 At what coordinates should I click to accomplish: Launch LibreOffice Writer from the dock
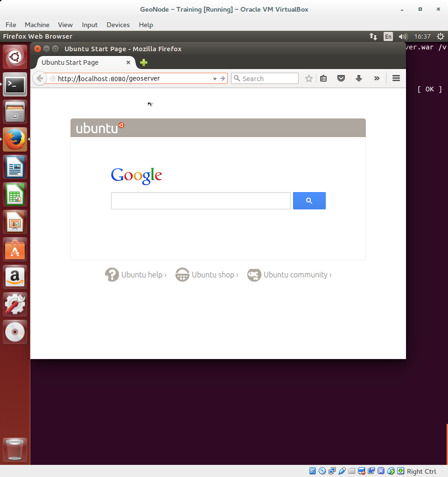click(15, 167)
